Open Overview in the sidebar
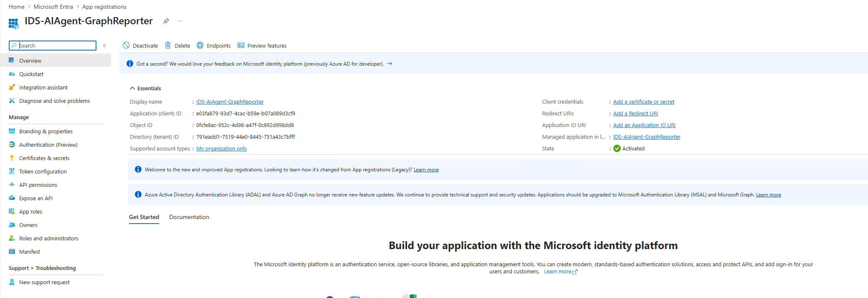The height and width of the screenshot is (298, 868). pos(56,61)
